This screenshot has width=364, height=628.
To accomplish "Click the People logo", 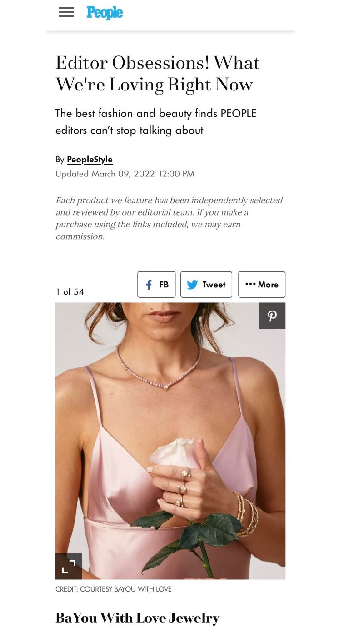I will coord(105,12).
